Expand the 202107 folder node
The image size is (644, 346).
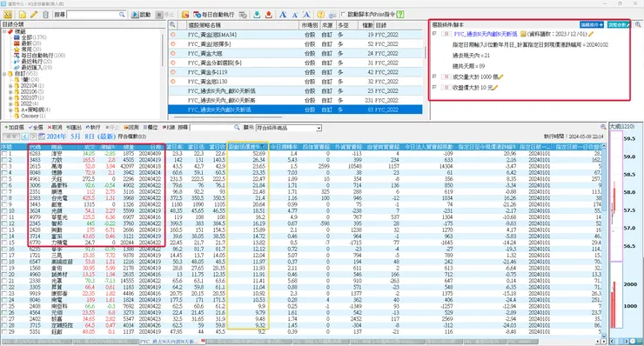click(x=10, y=97)
